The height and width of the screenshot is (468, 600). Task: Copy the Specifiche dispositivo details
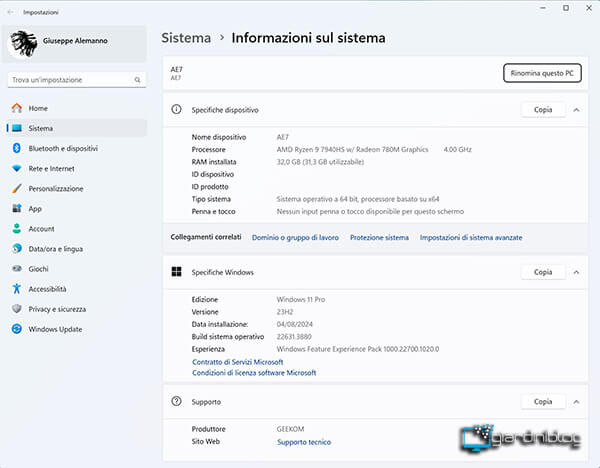[x=543, y=110]
